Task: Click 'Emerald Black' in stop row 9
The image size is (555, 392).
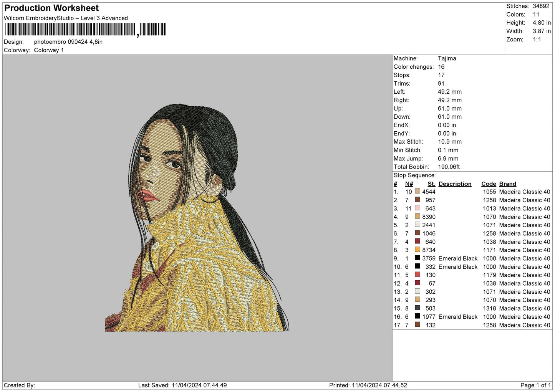Action: point(458,258)
